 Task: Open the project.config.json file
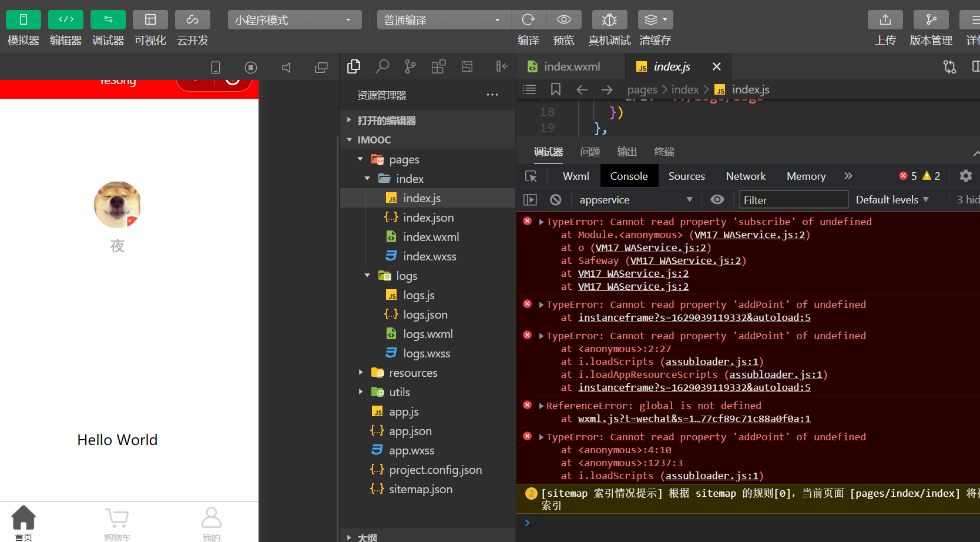(428, 470)
